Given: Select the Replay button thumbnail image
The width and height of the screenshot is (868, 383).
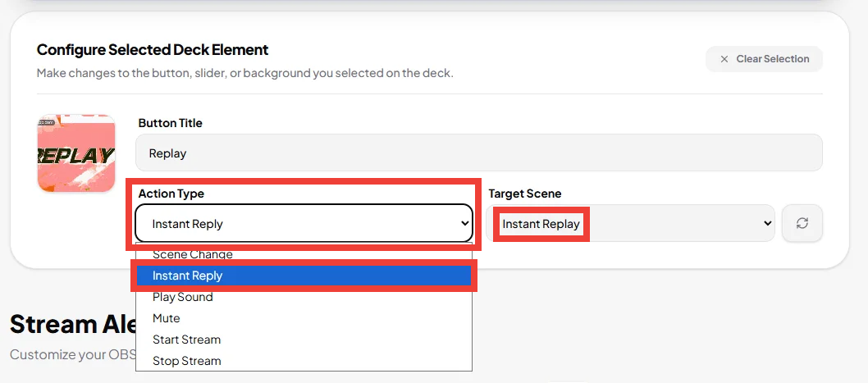Looking at the screenshot, I should point(76,153).
